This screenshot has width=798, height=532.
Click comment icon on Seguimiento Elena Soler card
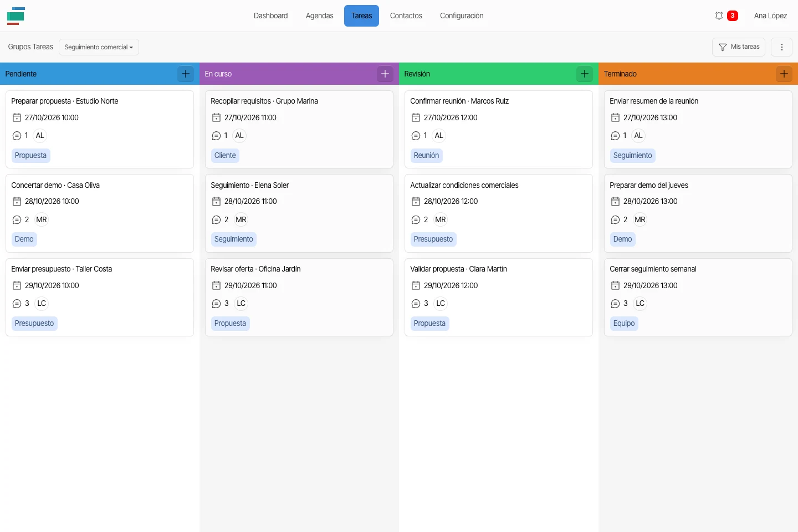point(216,220)
